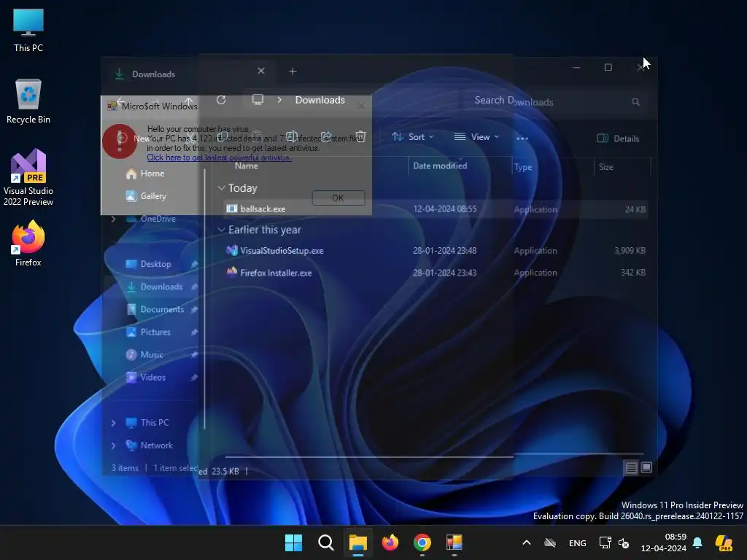
Task: Click the PC icon in address bar
Action: coord(258,99)
